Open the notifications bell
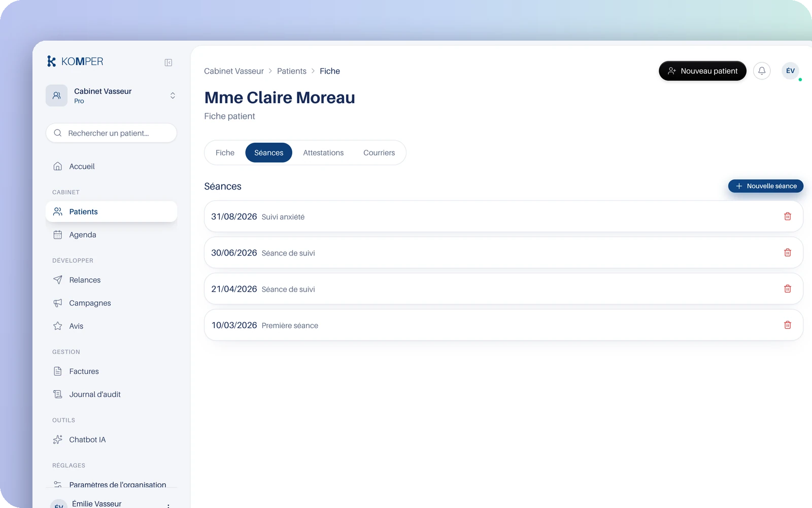Screen dimensions: 812x508 (x=762, y=71)
